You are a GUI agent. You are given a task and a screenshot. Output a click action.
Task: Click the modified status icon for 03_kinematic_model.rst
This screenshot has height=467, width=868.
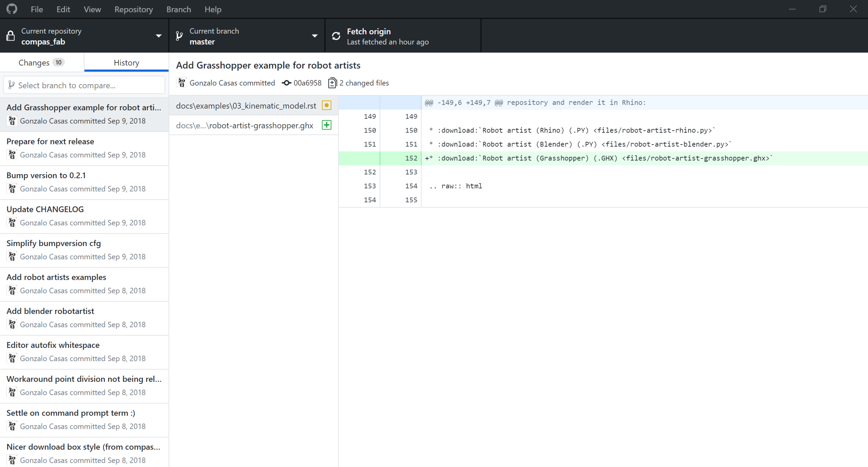[x=326, y=105]
